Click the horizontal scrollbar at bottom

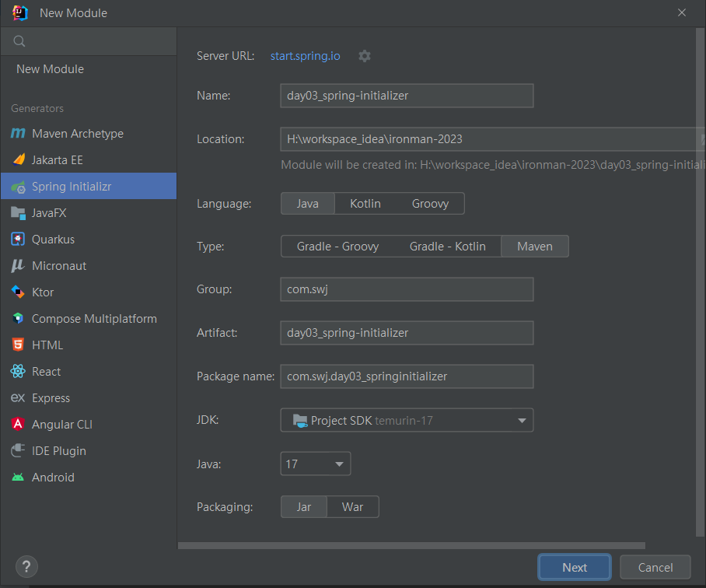[x=411, y=546]
